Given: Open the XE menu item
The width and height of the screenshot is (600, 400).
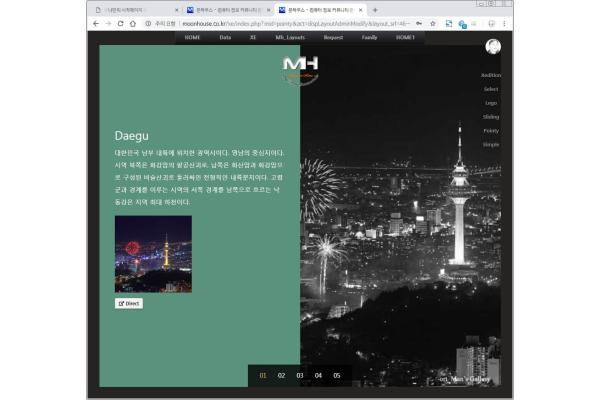Looking at the screenshot, I should pos(253,38).
